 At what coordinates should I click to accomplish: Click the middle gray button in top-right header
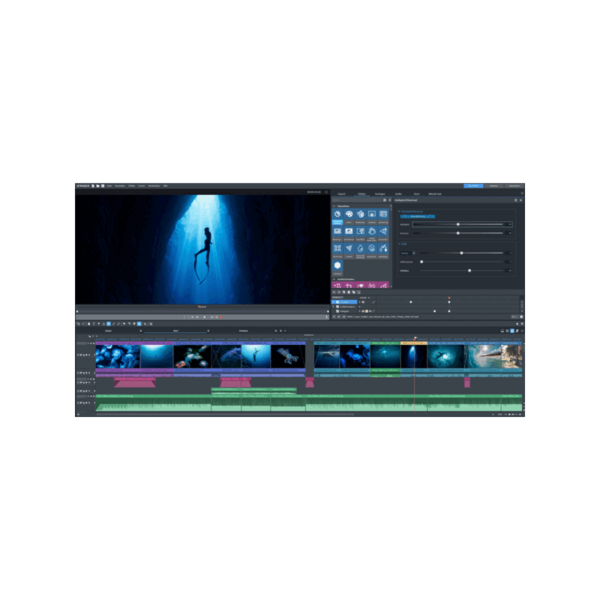[x=494, y=186]
